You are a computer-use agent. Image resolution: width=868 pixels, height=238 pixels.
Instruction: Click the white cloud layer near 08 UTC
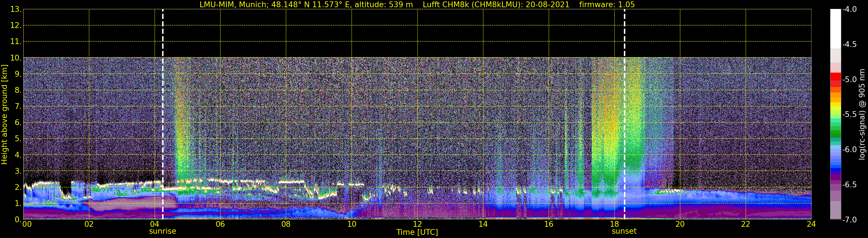291,182
